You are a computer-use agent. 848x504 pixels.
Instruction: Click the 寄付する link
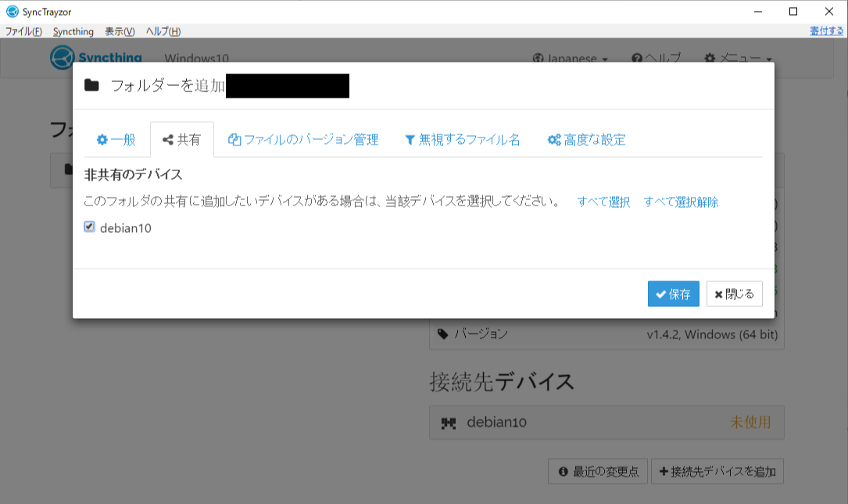(x=826, y=30)
